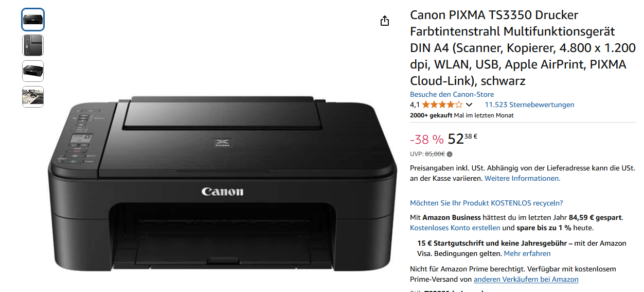
Task: Click the 4,1 rating number
Action: (415, 105)
